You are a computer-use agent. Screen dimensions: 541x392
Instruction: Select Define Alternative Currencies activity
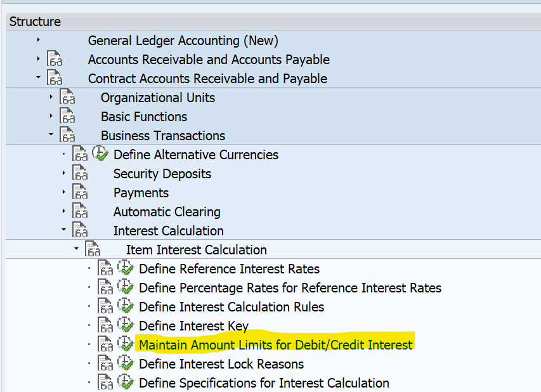[x=196, y=155]
